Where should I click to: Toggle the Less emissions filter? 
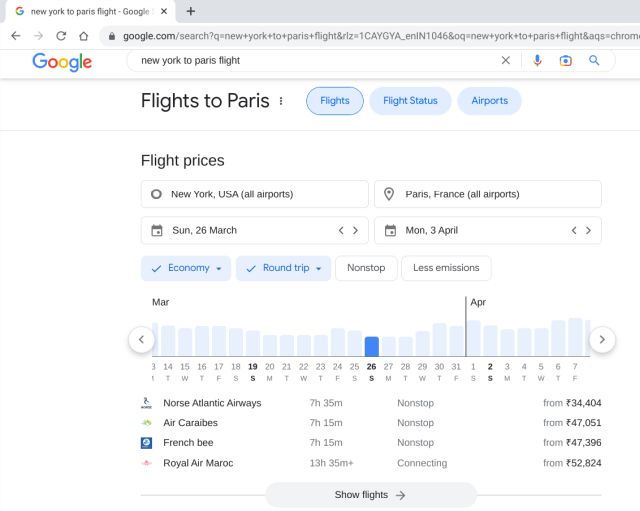tap(446, 268)
